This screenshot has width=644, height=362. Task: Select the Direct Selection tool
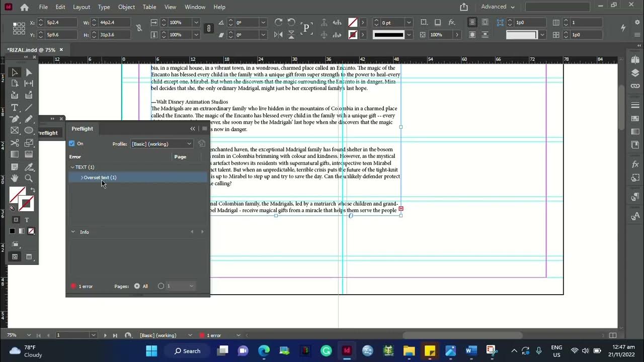pos(29,72)
